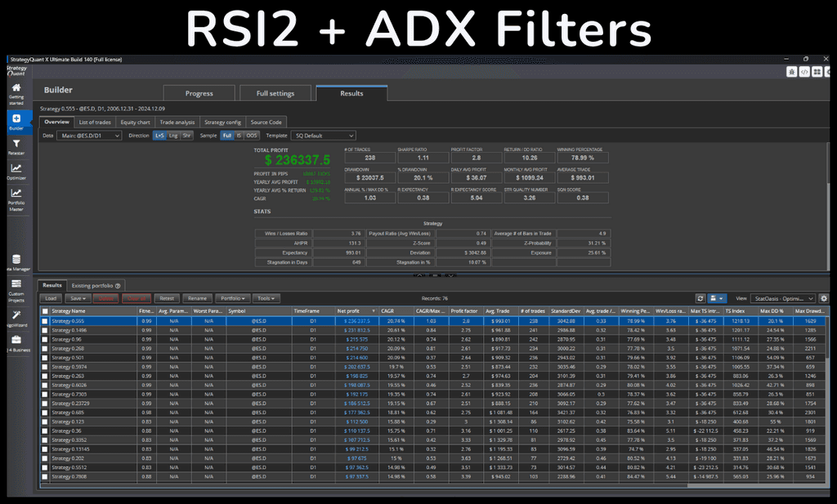This screenshot has height=504, width=837.
Task: Click the Rename button
Action: 199,298
